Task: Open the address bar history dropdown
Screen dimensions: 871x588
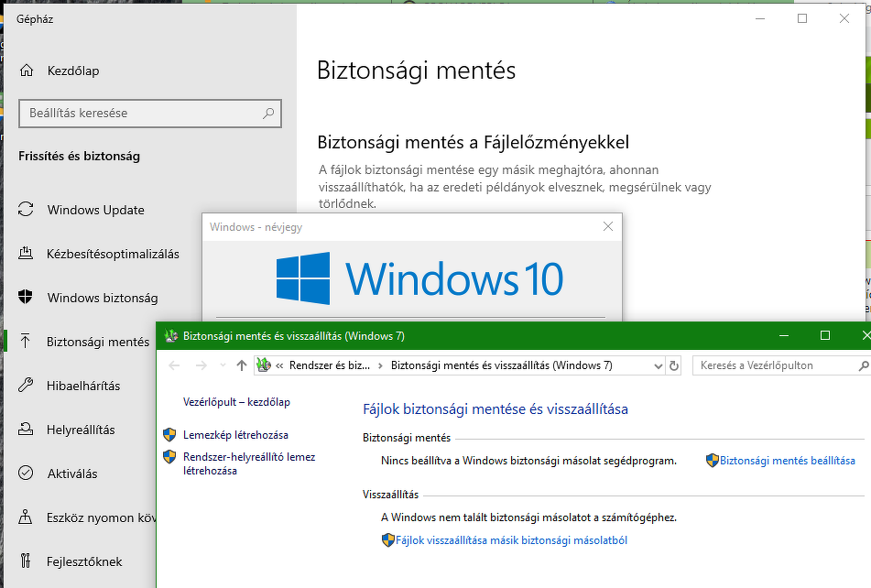Action: pyautogui.click(x=659, y=366)
